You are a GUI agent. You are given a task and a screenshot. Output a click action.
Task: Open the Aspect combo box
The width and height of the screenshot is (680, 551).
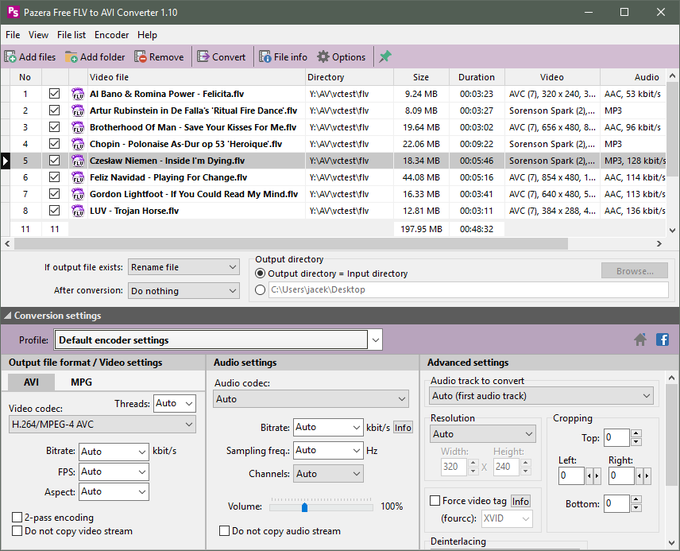[114, 492]
